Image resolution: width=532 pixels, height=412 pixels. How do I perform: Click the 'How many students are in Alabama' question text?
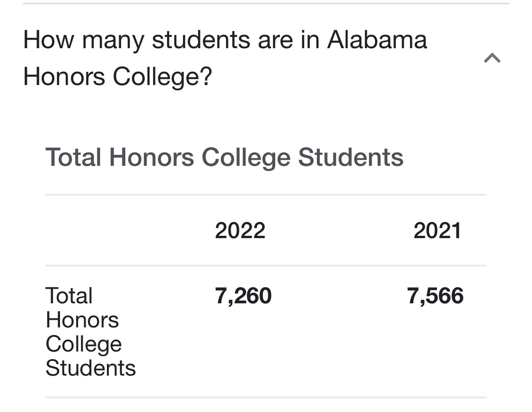point(225,40)
